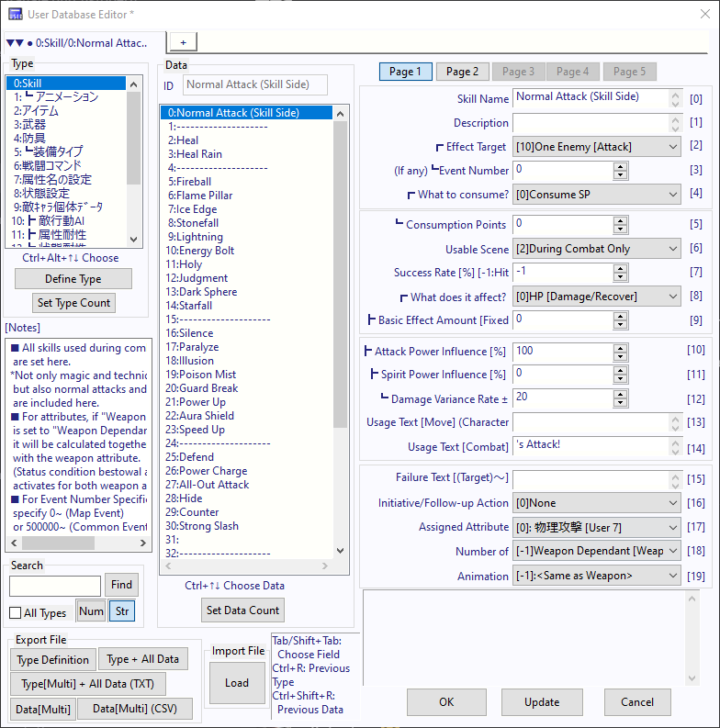Image resolution: width=720 pixels, height=728 pixels.
Task: Open the Initiative/Follow-up Action dropdown
Action: click(x=596, y=503)
